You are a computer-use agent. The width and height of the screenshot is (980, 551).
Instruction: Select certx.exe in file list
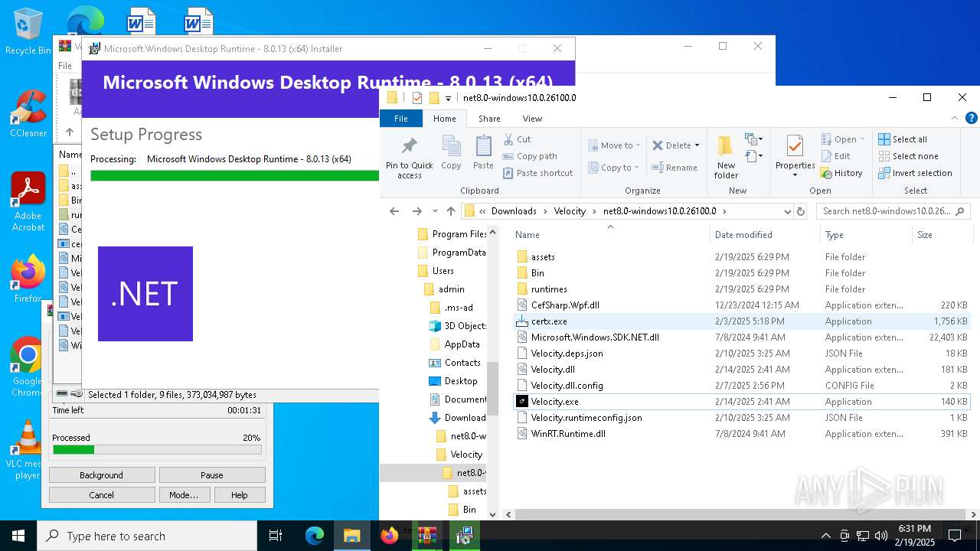pyautogui.click(x=740, y=321)
